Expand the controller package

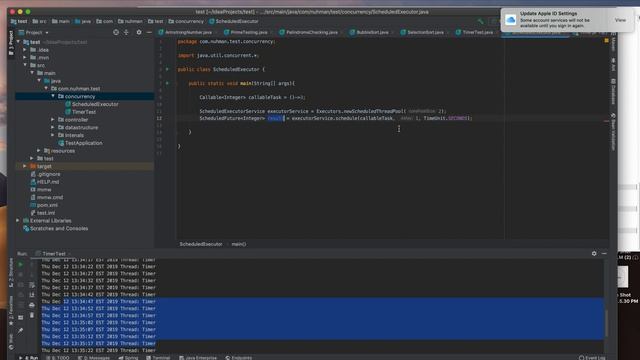point(53,120)
